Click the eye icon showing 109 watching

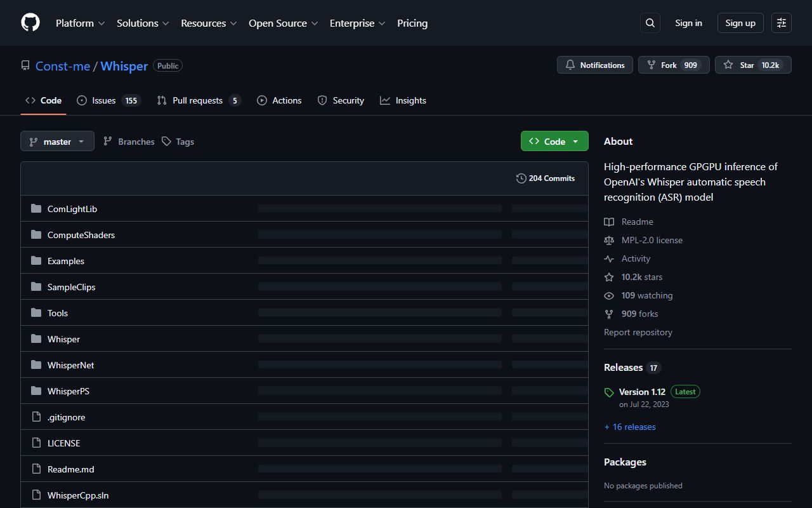[609, 295]
